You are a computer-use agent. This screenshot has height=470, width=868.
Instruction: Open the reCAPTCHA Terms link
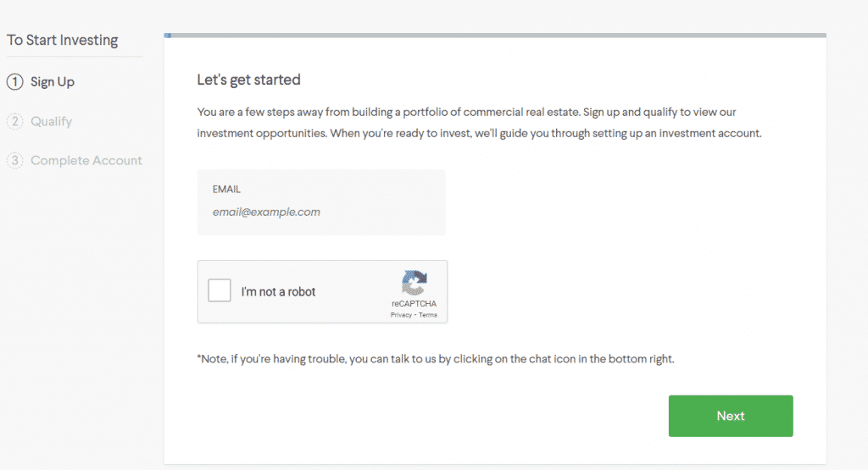click(x=427, y=315)
